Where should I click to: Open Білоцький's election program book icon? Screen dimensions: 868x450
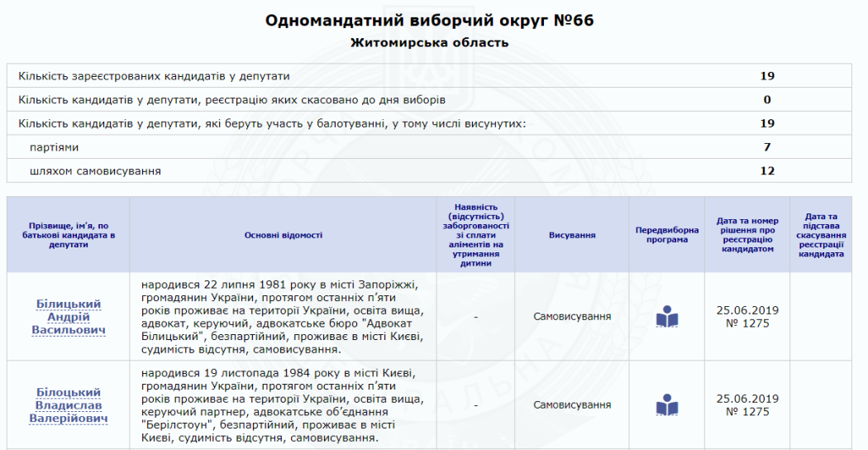click(x=666, y=405)
